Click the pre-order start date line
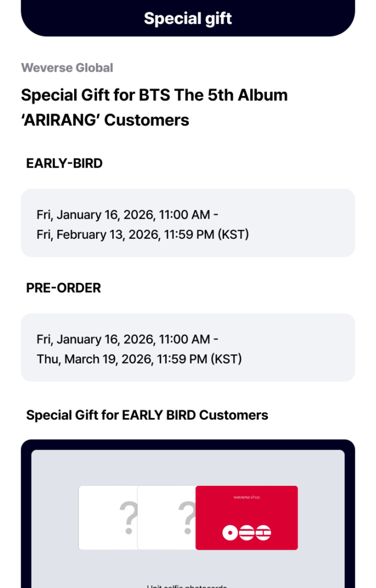Screen dimensions: 376x588 [128, 339]
